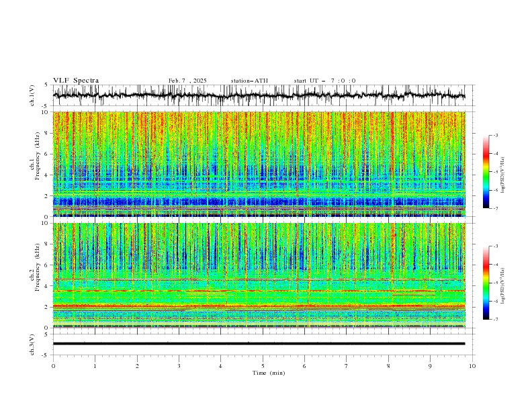Click the time axis tick label '10'
This screenshot has width=532, height=411.
(x=472, y=366)
